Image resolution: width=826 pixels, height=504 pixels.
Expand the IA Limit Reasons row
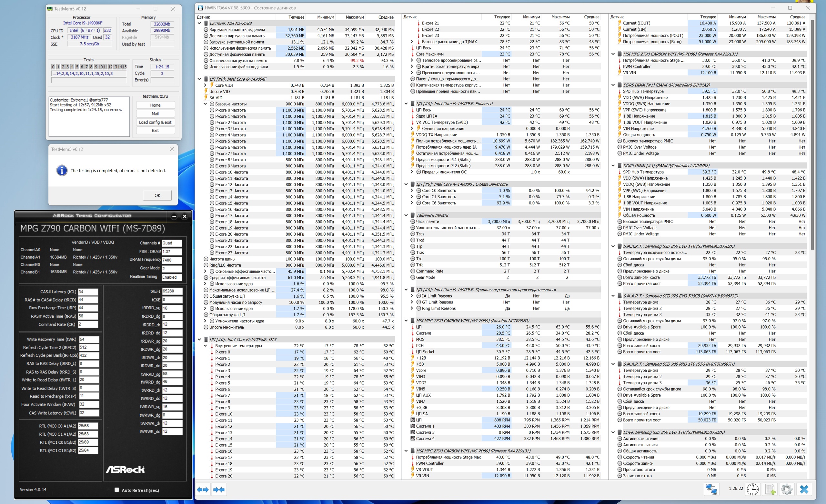click(412, 296)
